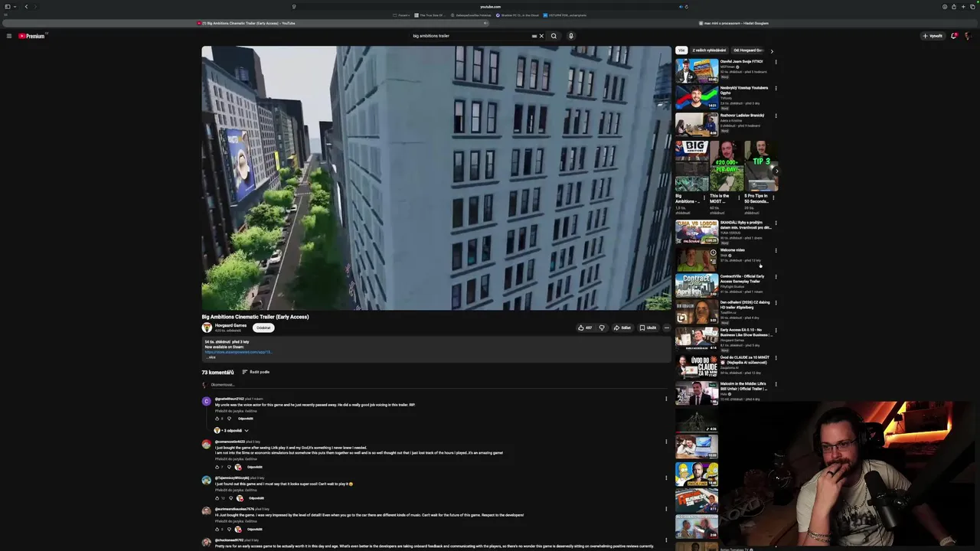Select the 'Z vašich vyhledávání' chip

coord(709,51)
